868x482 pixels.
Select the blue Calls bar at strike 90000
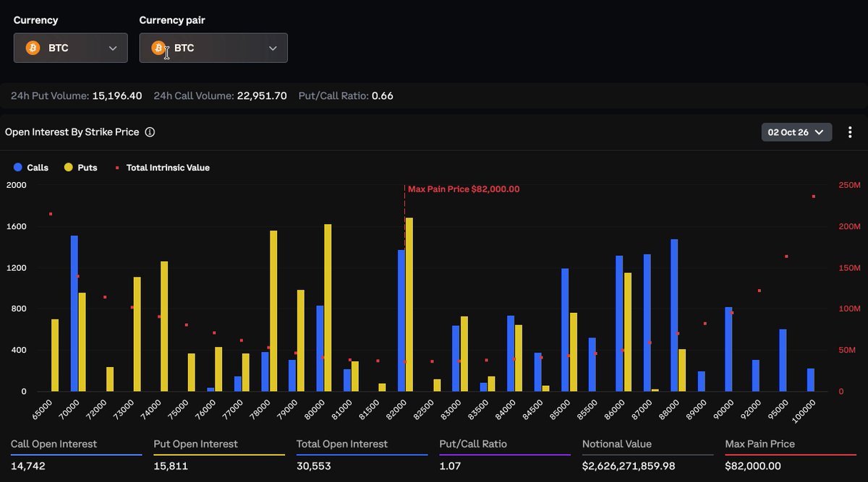728,349
